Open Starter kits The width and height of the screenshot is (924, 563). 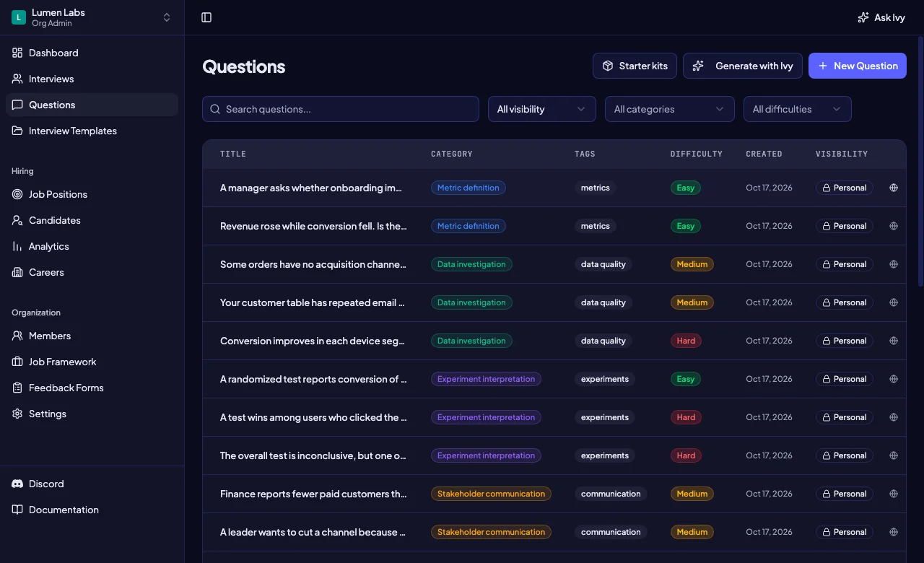point(635,66)
